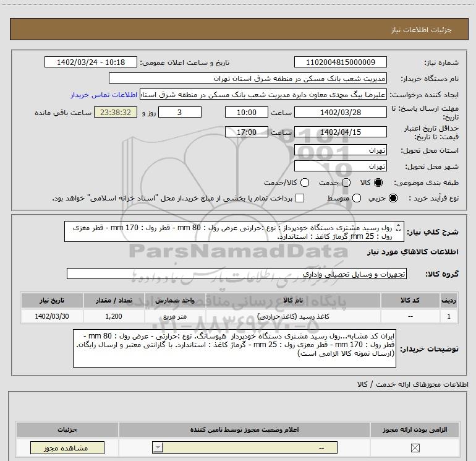Click the quantity cell 1,200
Screen dimensions: 476x461
114,316
